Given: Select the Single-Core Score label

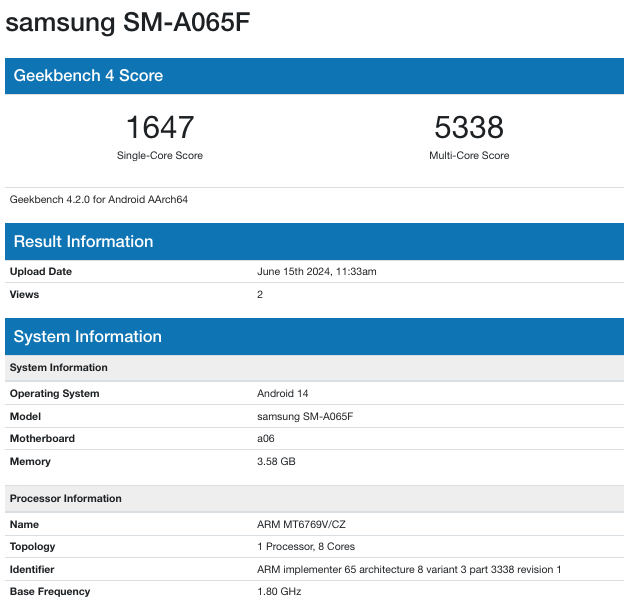Looking at the screenshot, I should pos(159,156).
